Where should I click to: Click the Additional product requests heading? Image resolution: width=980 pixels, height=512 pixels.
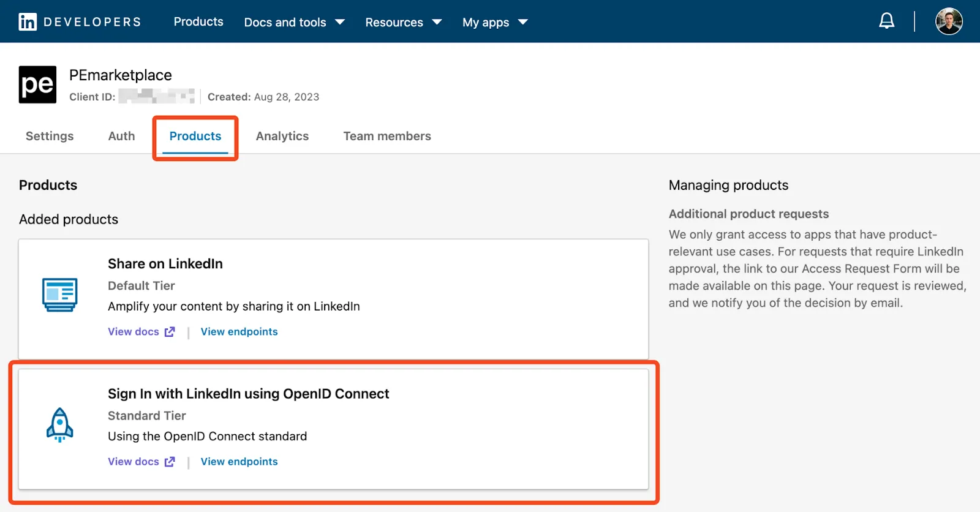click(748, 214)
